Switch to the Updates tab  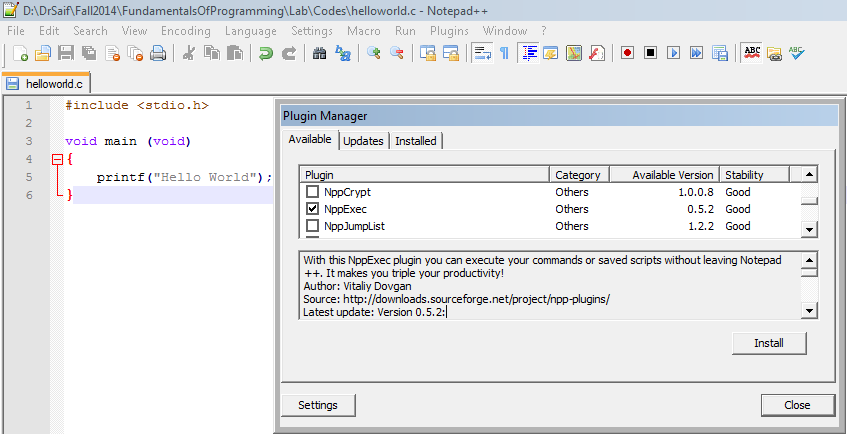tap(364, 141)
